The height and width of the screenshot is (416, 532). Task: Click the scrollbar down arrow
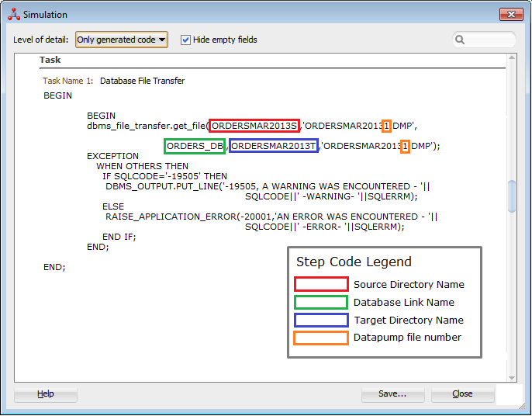[512, 378]
